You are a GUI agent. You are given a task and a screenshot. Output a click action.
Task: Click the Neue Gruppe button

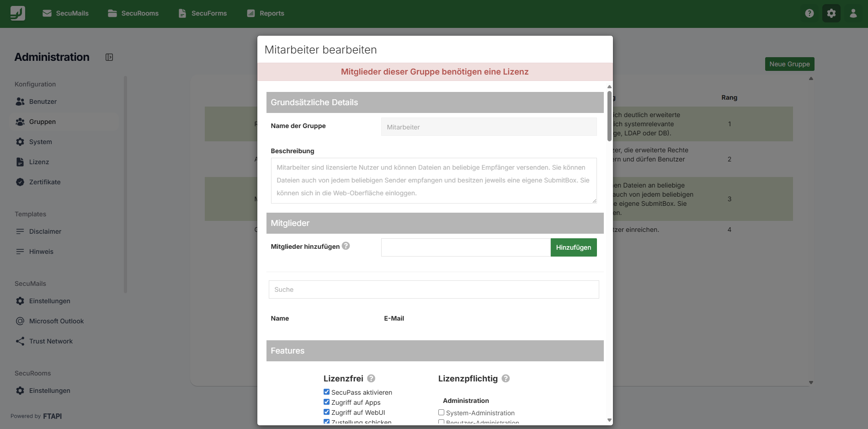coord(789,64)
